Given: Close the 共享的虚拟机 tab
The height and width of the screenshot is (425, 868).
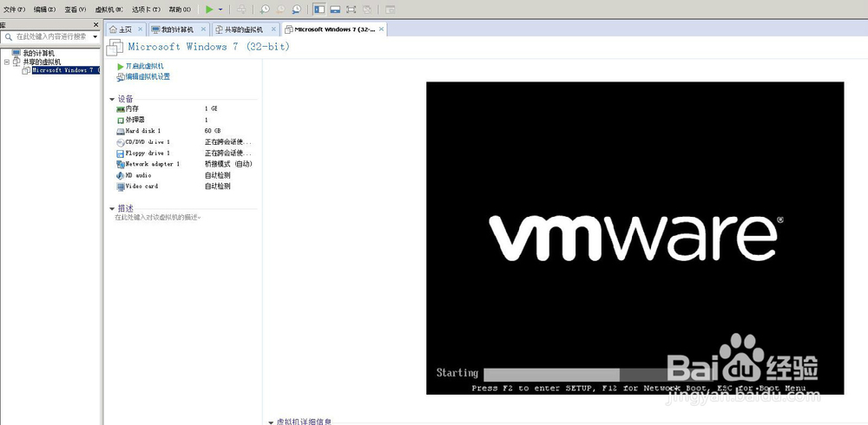Looking at the screenshot, I should click(x=273, y=29).
